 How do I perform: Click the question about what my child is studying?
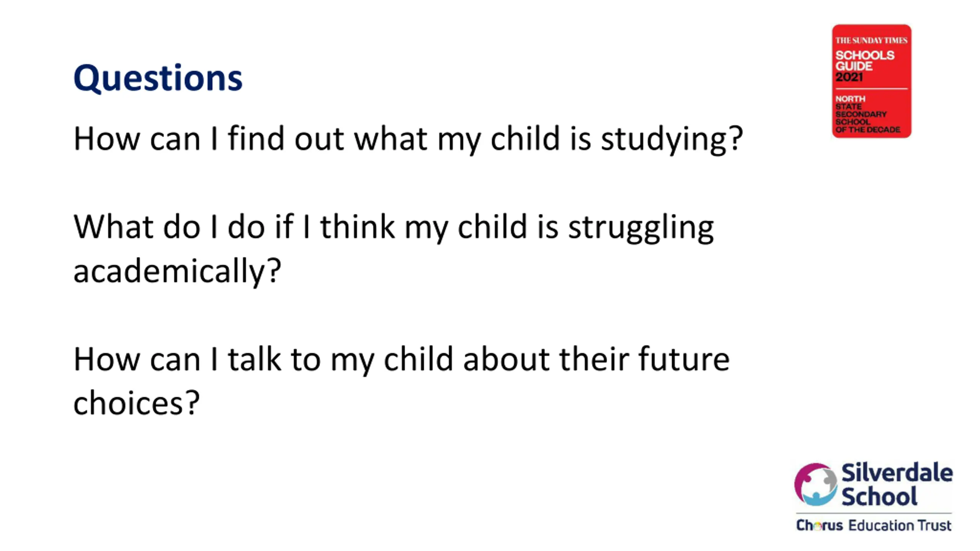[x=408, y=139]
